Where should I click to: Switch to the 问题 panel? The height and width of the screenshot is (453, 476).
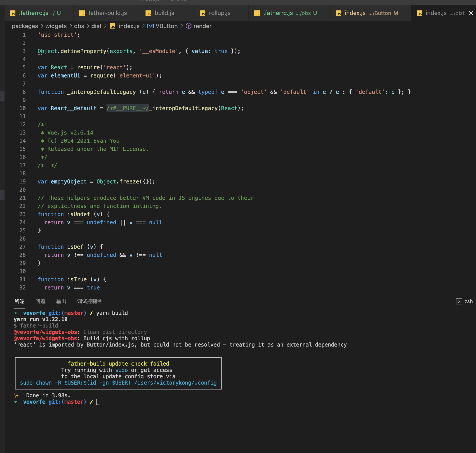click(x=40, y=301)
